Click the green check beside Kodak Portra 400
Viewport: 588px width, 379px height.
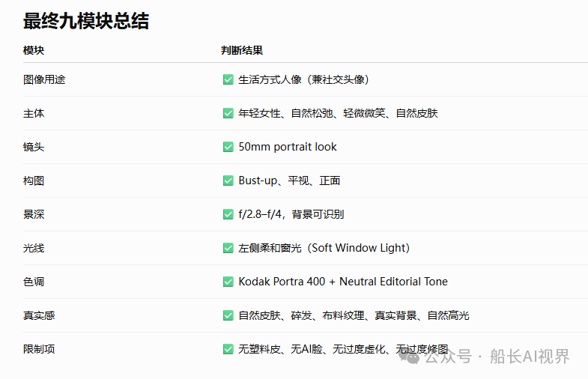(x=228, y=282)
